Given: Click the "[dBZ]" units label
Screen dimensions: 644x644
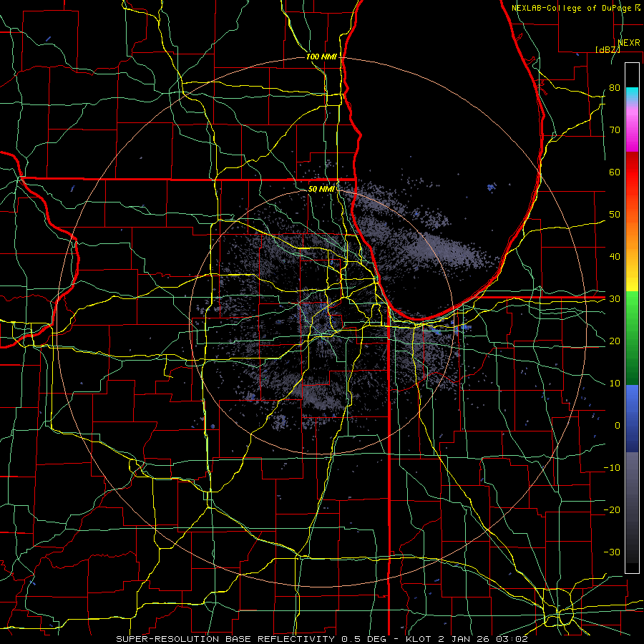Looking at the screenshot, I should [608, 49].
